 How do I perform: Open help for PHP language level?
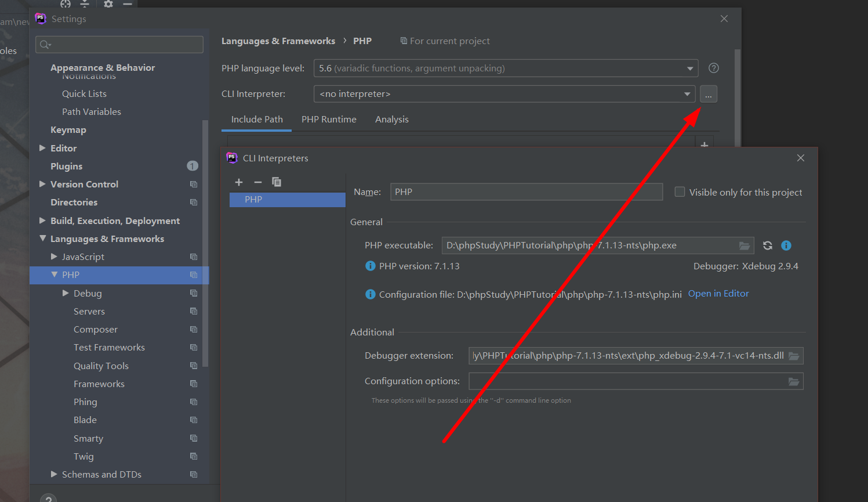pos(714,68)
